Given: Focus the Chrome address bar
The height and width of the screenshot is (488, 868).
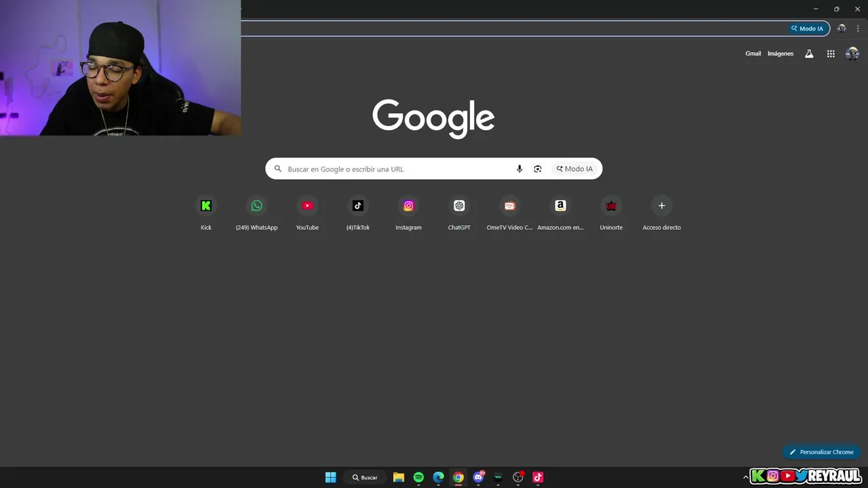Looking at the screenshot, I should [515, 28].
